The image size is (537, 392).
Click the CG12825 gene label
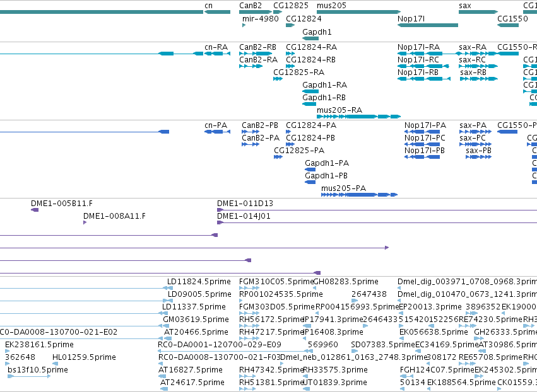point(291,6)
